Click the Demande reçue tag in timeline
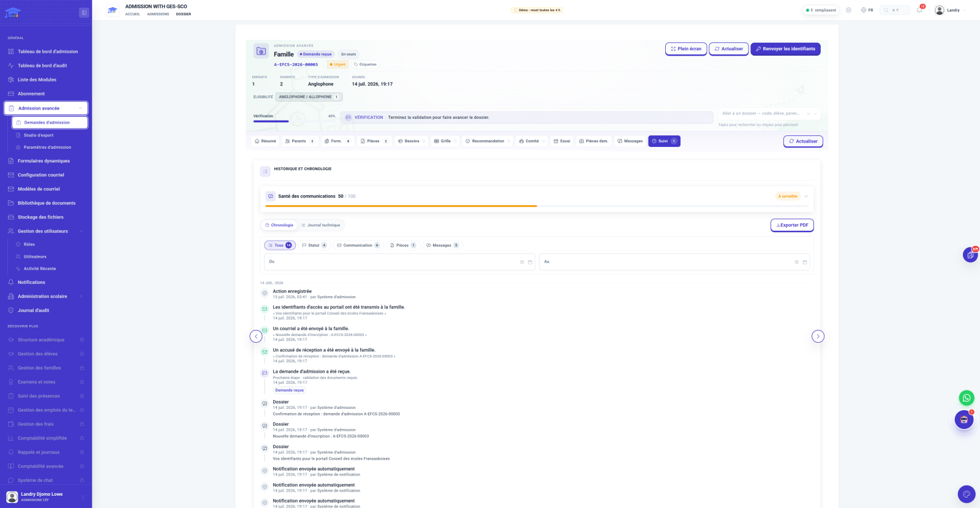Viewport: 980px width, 508px height. tap(289, 390)
